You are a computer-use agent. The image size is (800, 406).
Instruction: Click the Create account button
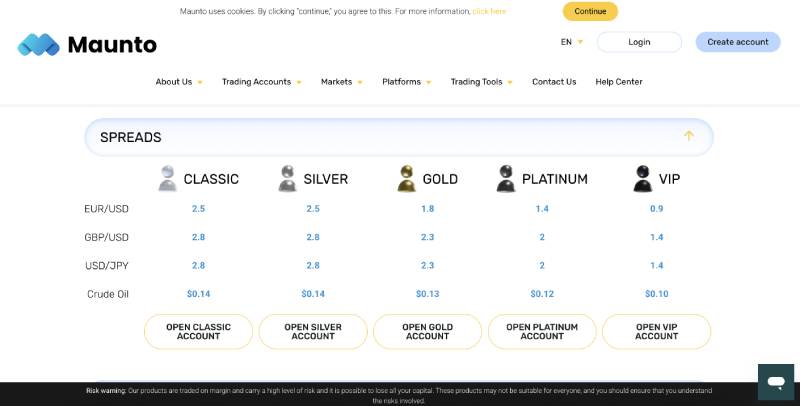click(x=738, y=42)
